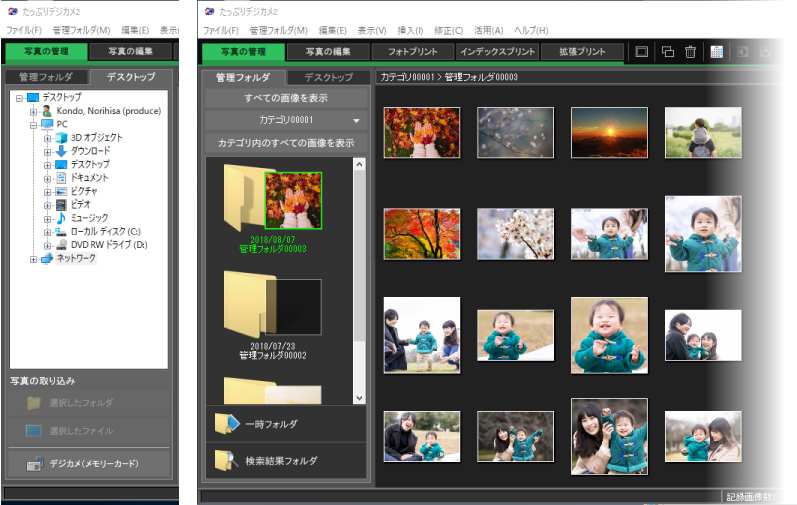Click カテゴリ内のすべての画像を表示 button
797x505 pixels.
pos(285,143)
